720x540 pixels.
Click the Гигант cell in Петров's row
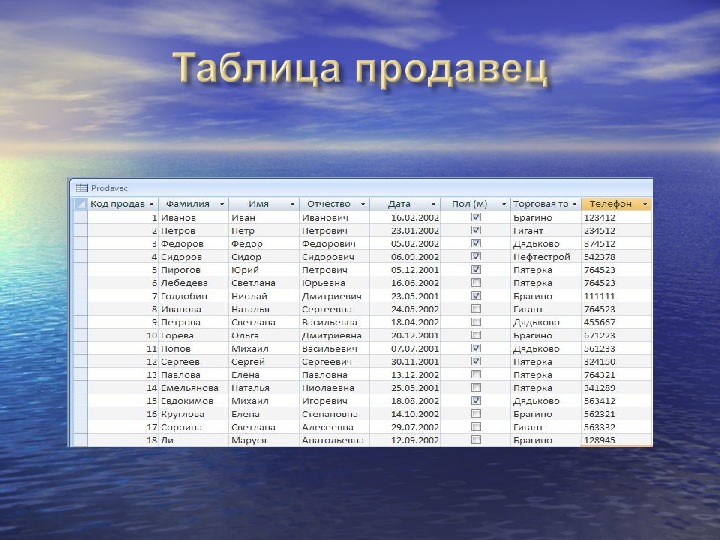pos(546,231)
